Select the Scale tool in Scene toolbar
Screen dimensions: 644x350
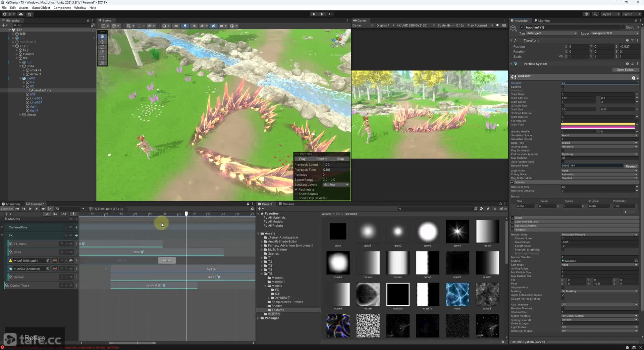(102, 52)
